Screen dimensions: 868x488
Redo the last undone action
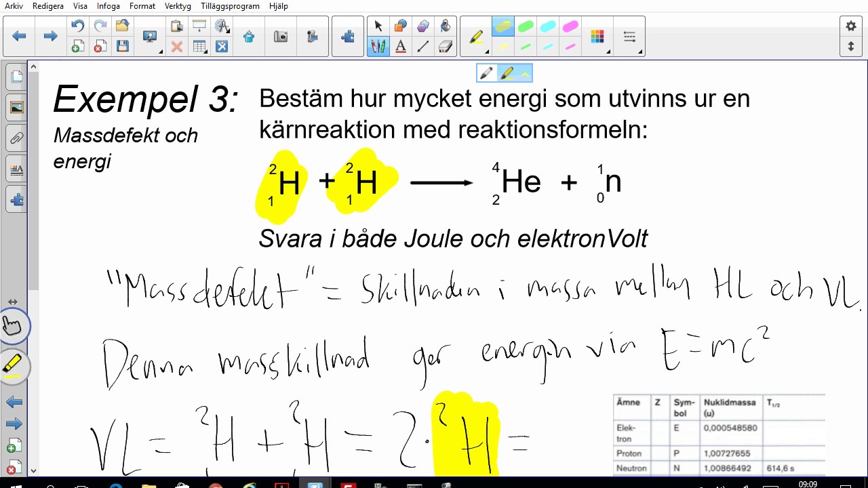point(100,26)
